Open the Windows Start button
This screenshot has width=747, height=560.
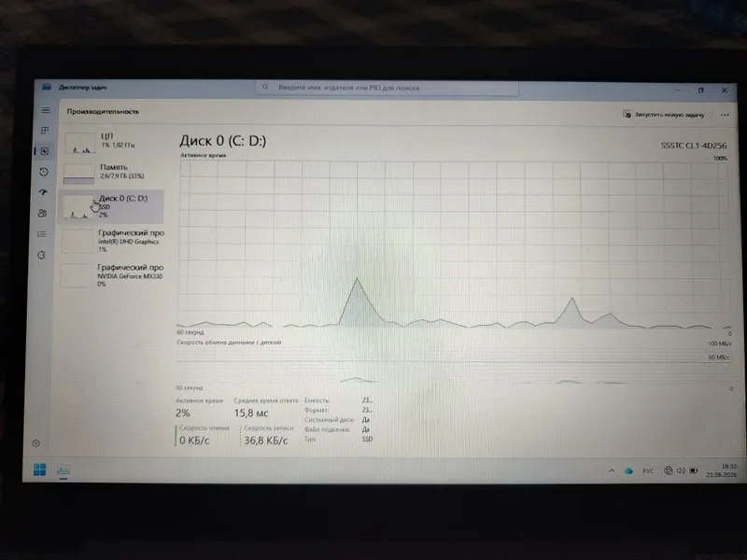(x=40, y=469)
